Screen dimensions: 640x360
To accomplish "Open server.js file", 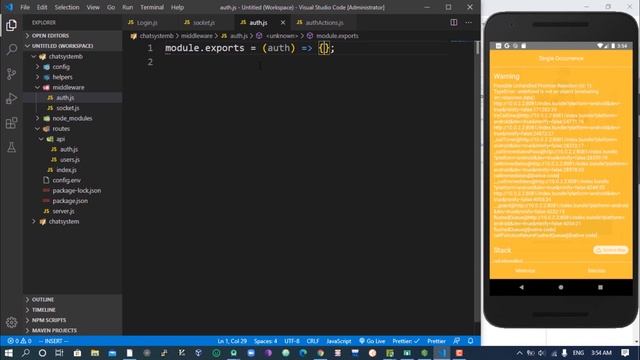I will click(73, 211).
